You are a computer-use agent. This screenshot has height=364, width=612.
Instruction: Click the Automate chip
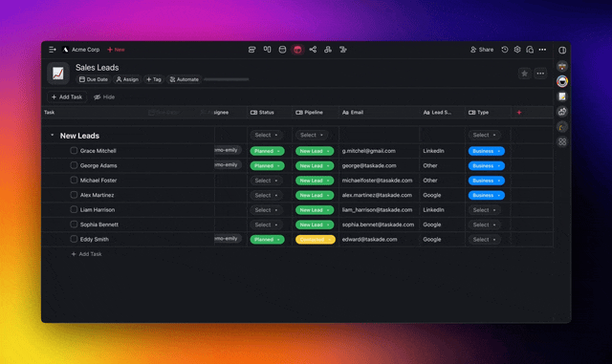coord(185,79)
